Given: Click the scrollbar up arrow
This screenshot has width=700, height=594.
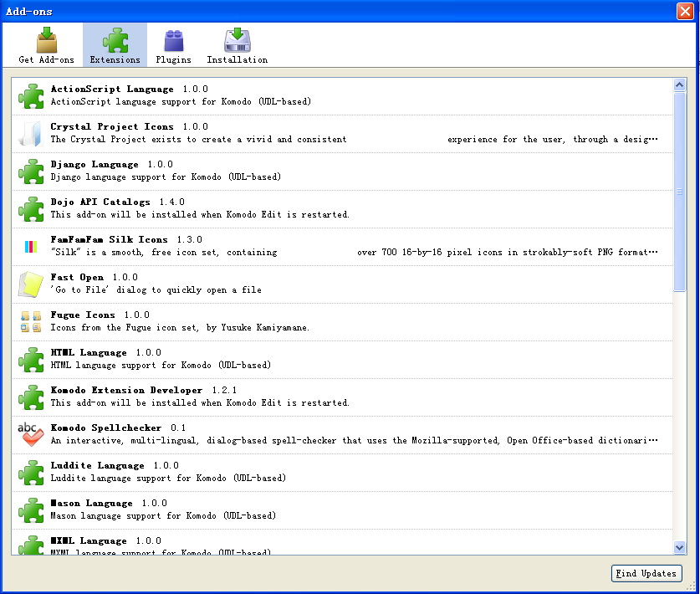Looking at the screenshot, I should (679, 84).
